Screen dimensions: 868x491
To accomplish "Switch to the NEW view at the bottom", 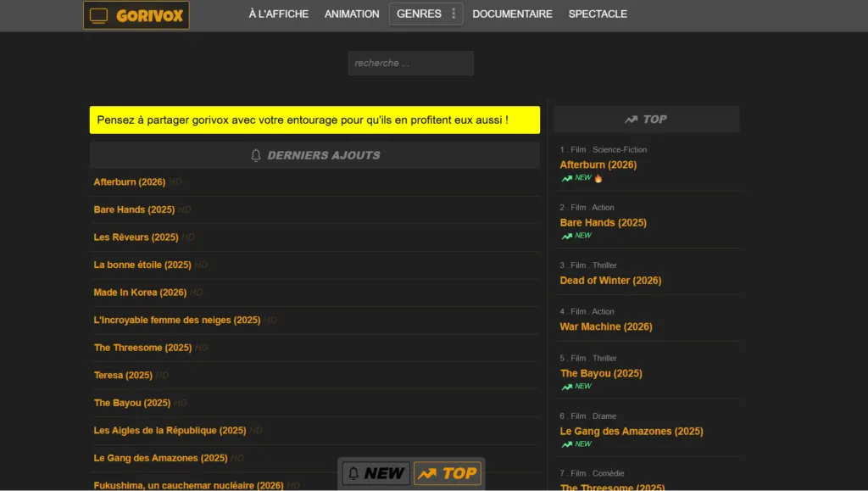I will pos(376,473).
